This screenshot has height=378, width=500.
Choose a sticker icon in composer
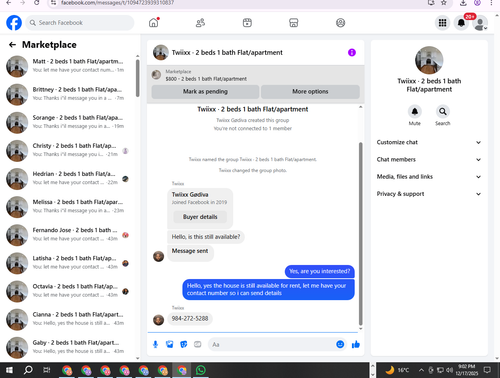(184, 344)
